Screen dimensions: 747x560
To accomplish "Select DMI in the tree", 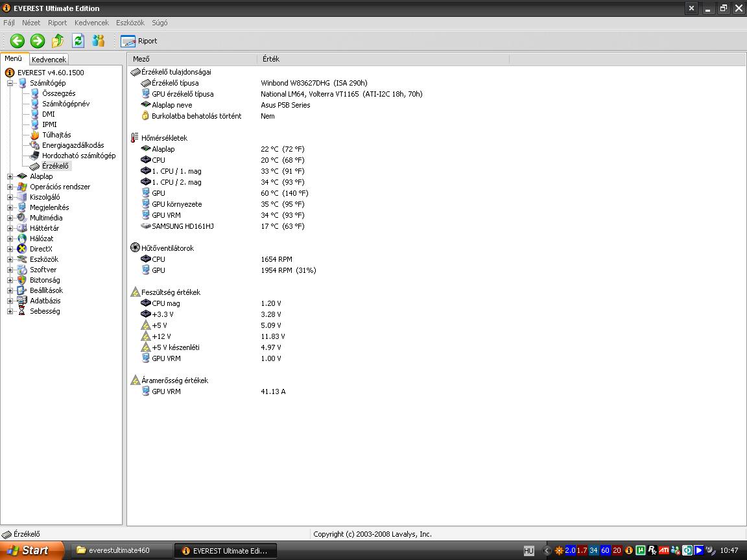I will [x=49, y=114].
